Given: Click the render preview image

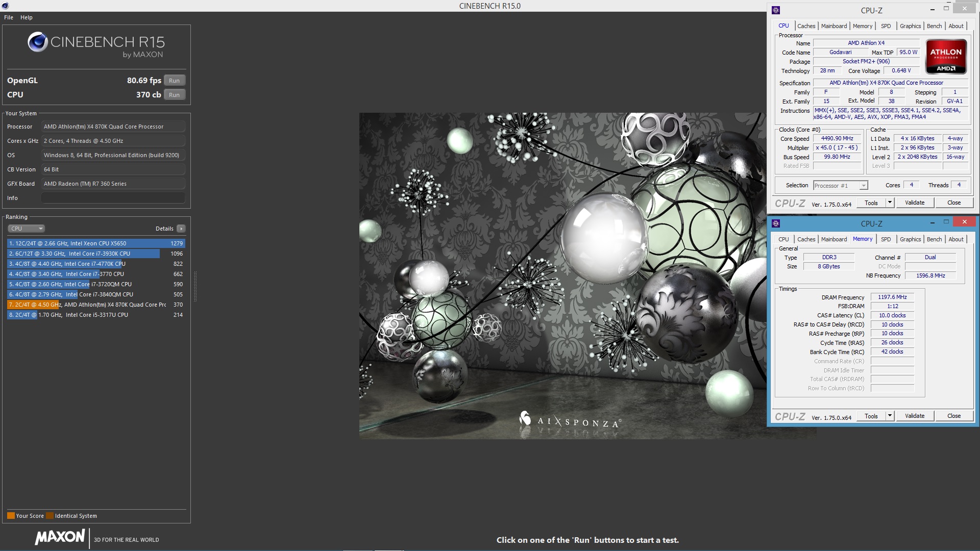Looking at the screenshot, I should click(x=562, y=275).
